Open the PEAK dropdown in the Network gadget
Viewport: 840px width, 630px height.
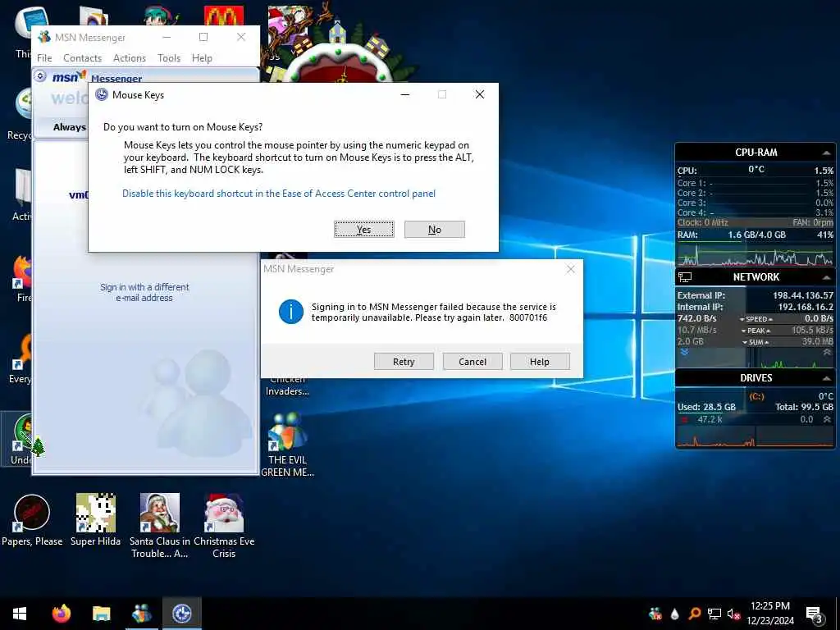pyautogui.click(x=756, y=331)
